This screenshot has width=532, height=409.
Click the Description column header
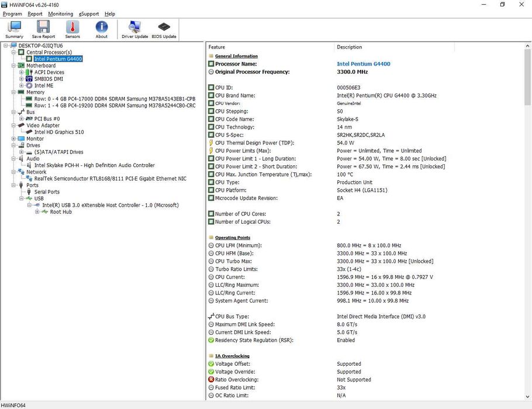tap(395, 47)
